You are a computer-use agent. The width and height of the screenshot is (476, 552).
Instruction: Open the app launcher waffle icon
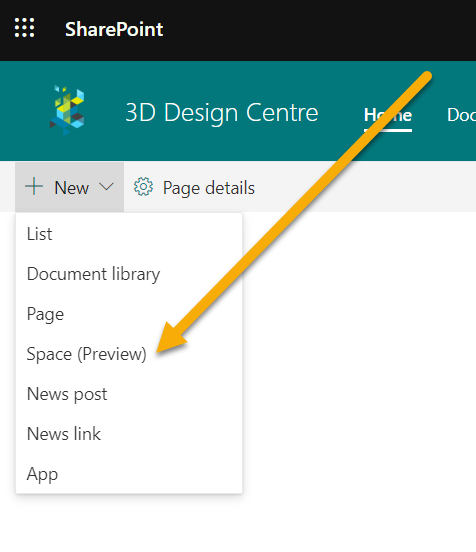click(x=24, y=28)
